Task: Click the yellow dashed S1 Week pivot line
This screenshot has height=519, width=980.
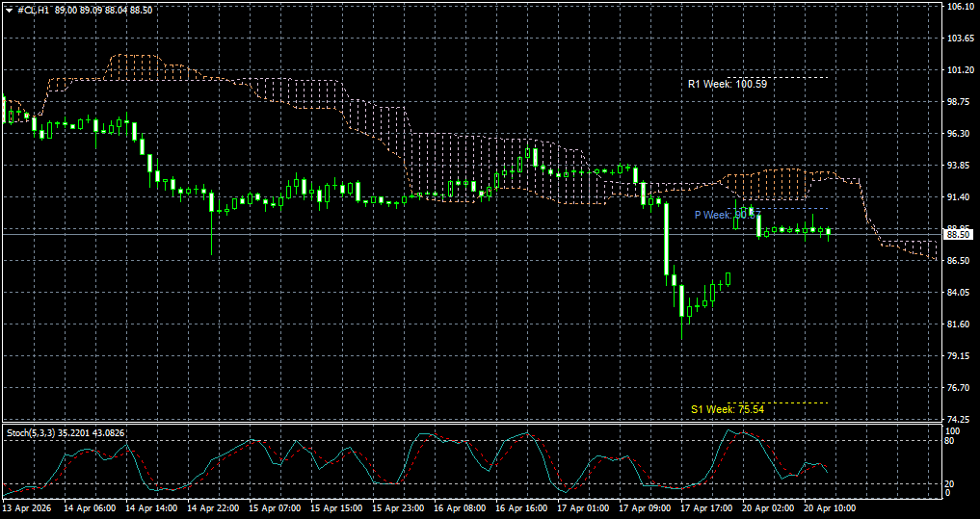Action: [x=779, y=402]
